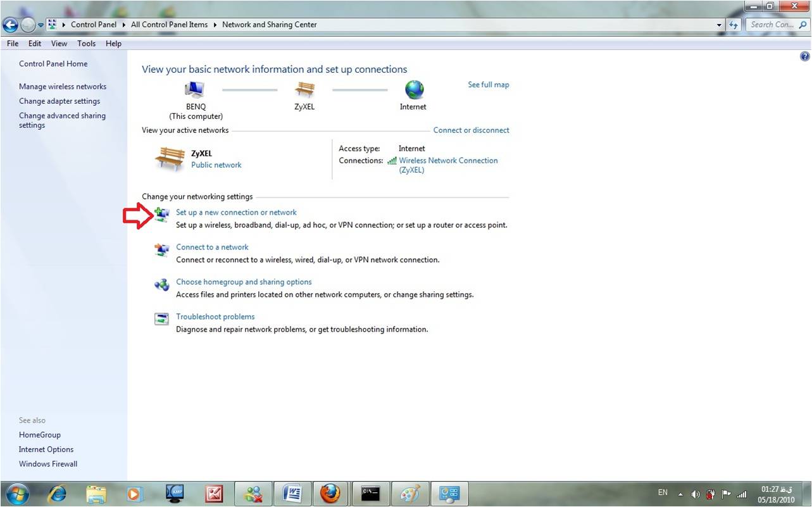Open the red chart app taskbar icon
Viewport: 812px width, 507px height.
[214, 493]
